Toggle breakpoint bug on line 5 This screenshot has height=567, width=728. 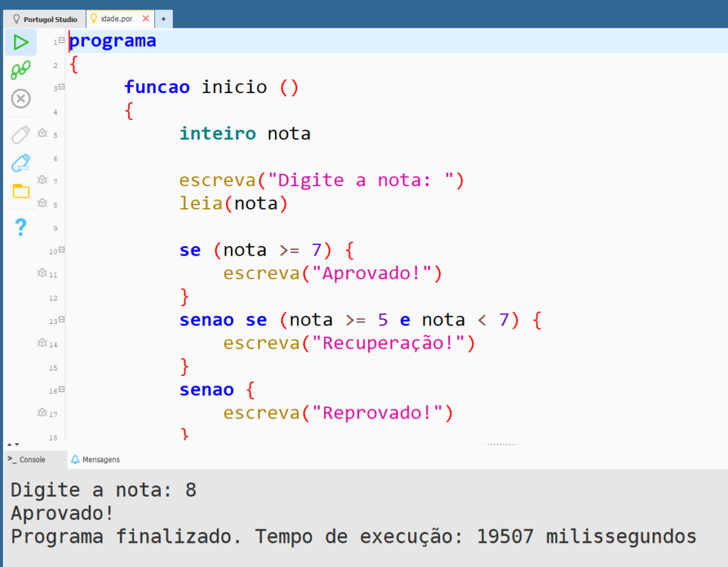click(x=42, y=134)
